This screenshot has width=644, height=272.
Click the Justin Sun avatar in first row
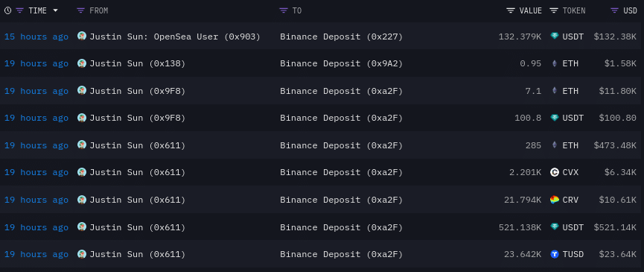tap(82, 37)
